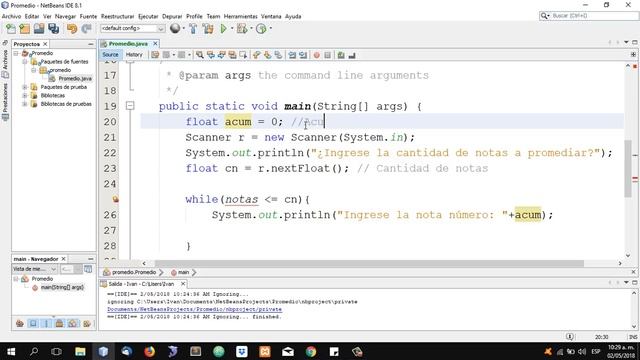Screen dimensions: 640x360
Task: Select the Proyectos panel tab
Action: pos(27,44)
